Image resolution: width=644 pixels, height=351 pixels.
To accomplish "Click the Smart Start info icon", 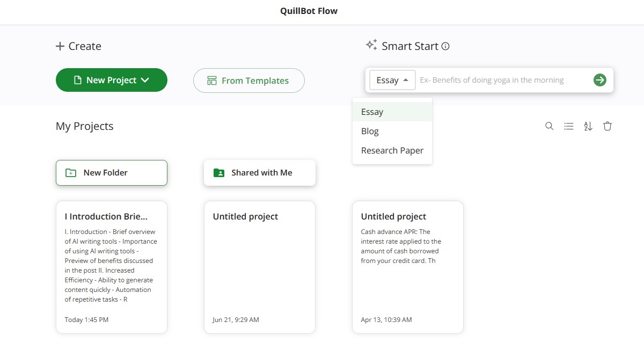I will [445, 46].
